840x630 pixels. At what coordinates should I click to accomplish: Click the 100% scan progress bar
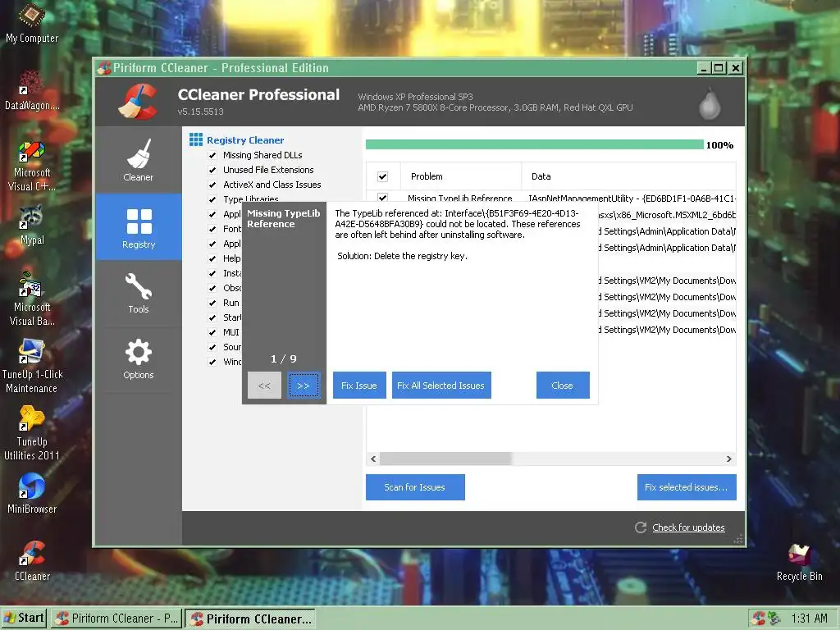pyautogui.click(x=535, y=144)
